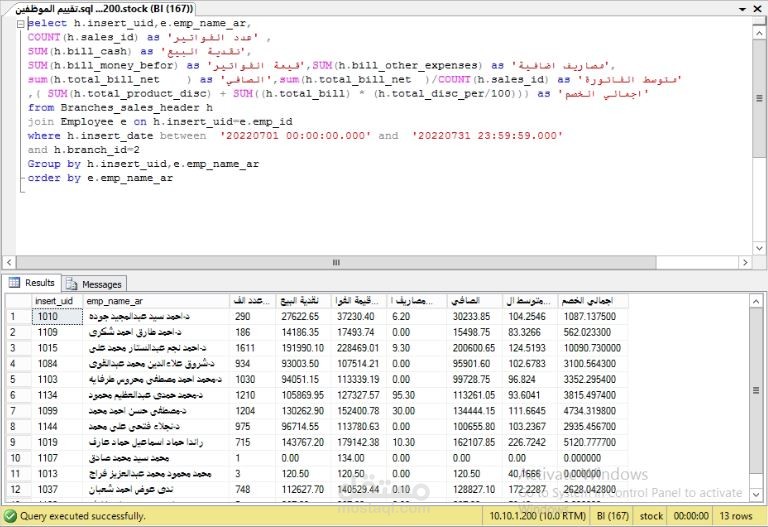
Task: Click the insert_uid column header
Action: click(x=57, y=301)
